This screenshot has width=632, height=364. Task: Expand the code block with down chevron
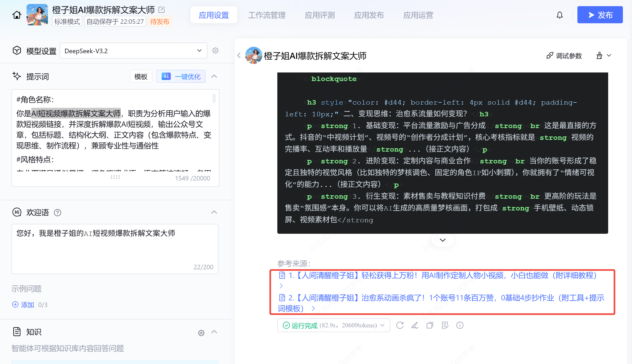click(x=443, y=240)
